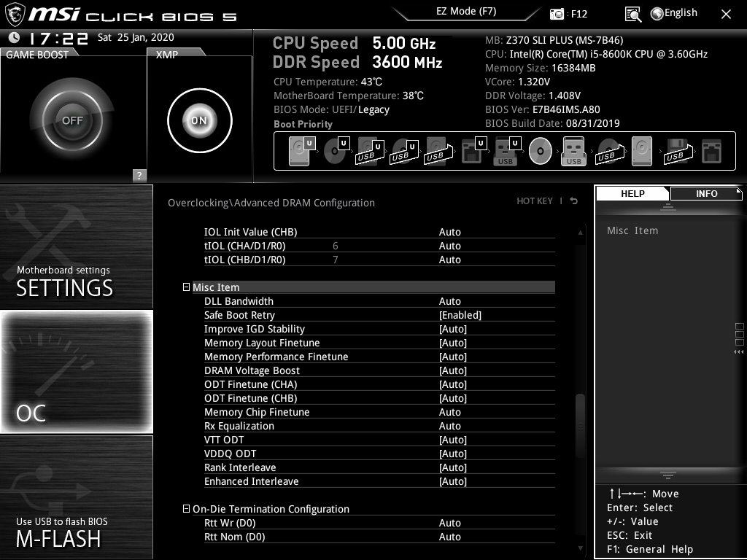This screenshot has width=747, height=560.
Task: Switch to the HELP tab
Action: pyautogui.click(x=632, y=193)
